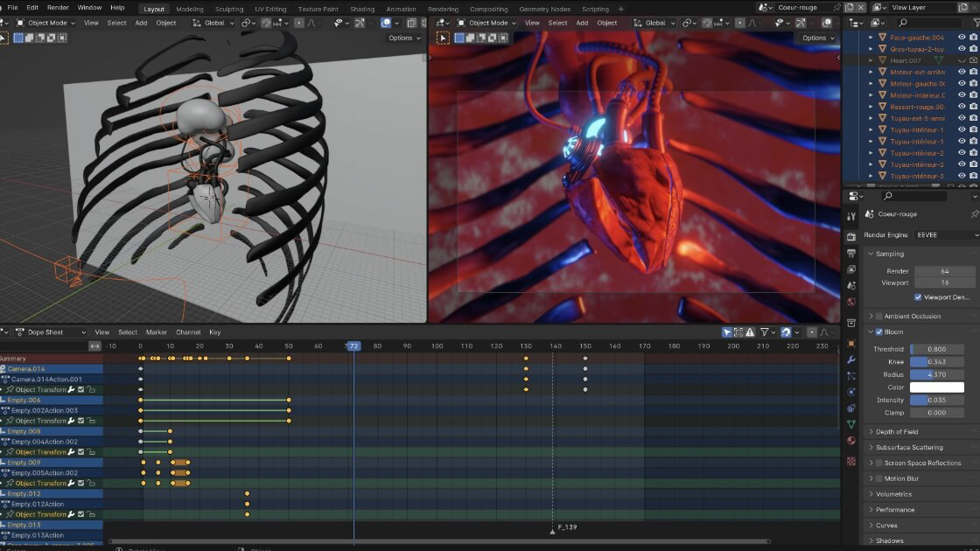Screen dimensions: 980x551
Task: Click the proportional editing icon in left viewport header
Action: pos(298,23)
